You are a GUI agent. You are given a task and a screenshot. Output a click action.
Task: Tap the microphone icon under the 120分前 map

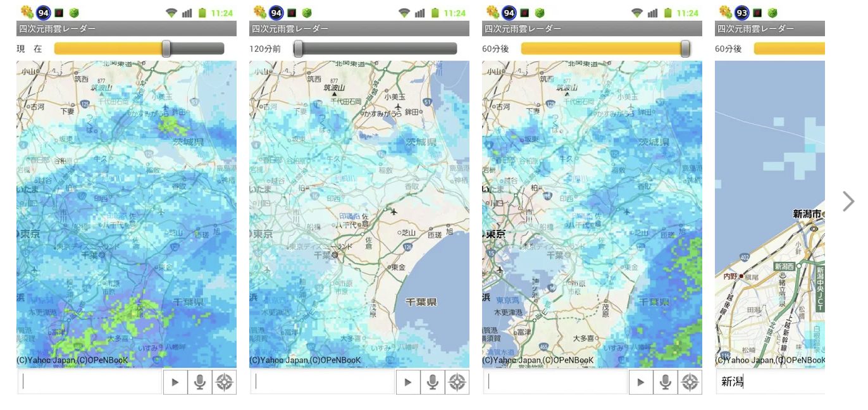(433, 382)
